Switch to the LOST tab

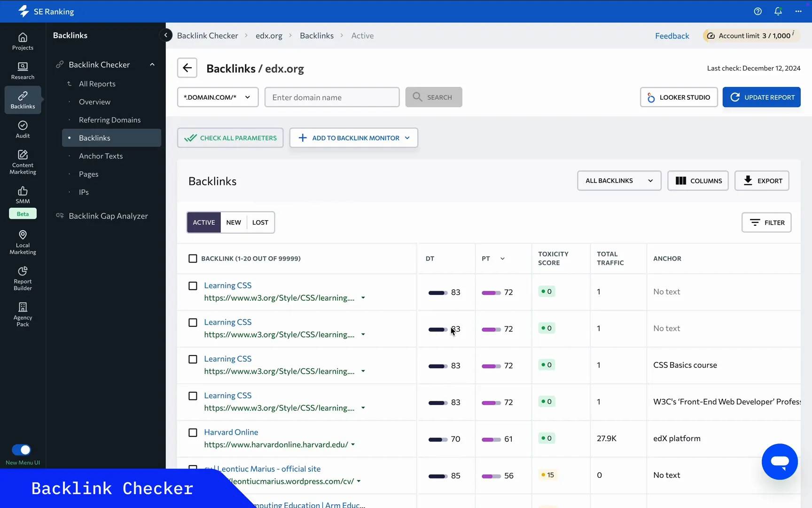tap(260, 222)
